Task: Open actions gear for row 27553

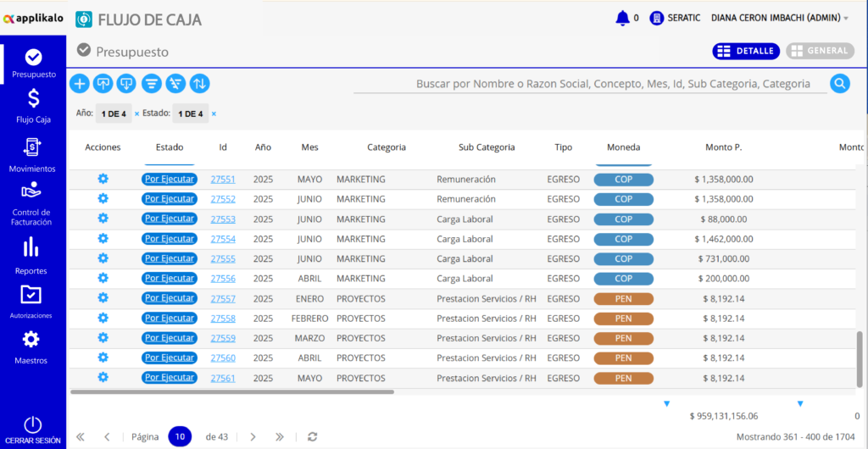Action: pos(103,219)
